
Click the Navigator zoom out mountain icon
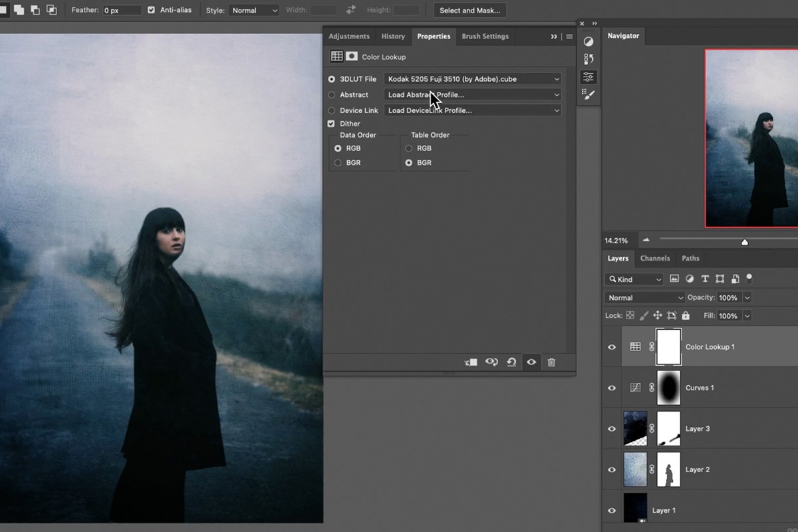646,240
